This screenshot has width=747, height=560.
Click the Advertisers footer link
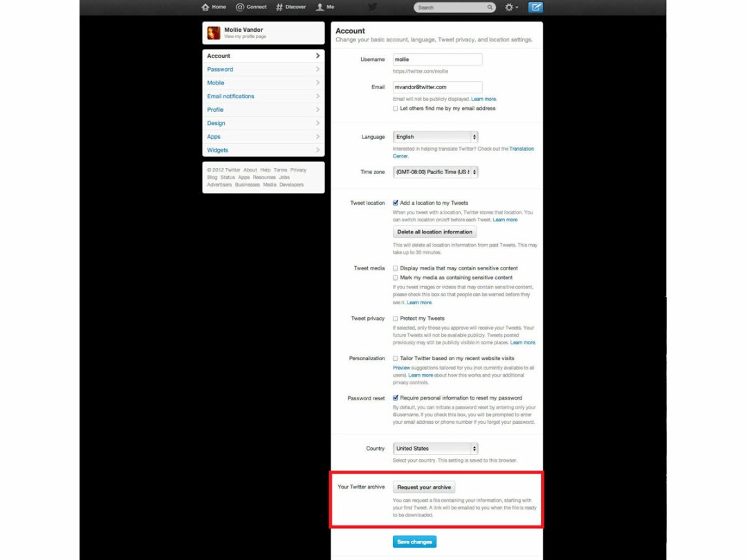click(220, 185)
